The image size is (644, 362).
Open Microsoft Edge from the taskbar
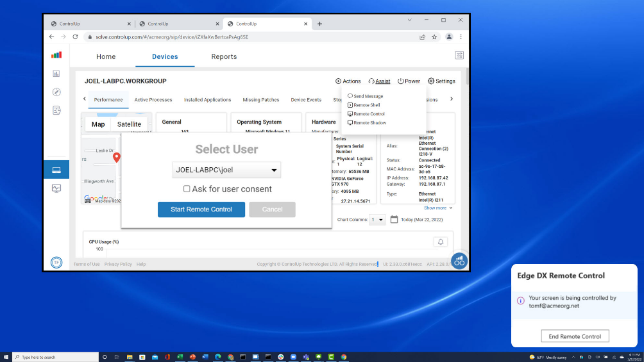(x=217, y=357)
